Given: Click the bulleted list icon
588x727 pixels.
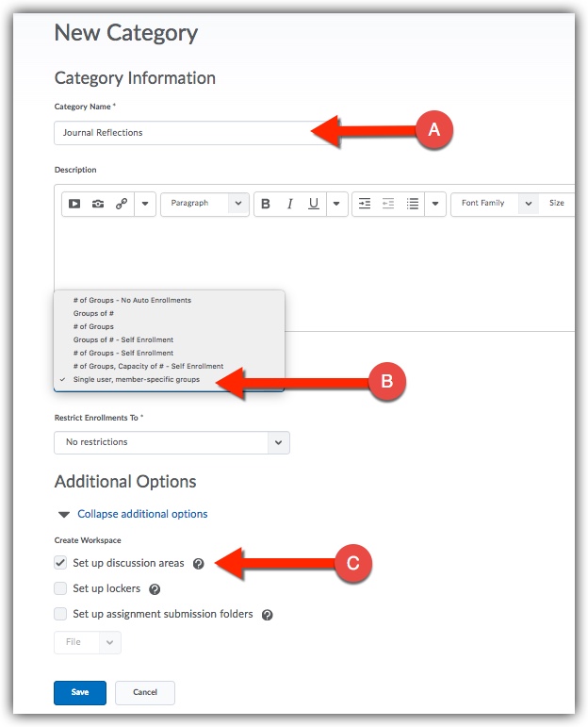Looking at the screenshot, I should 412,204.
